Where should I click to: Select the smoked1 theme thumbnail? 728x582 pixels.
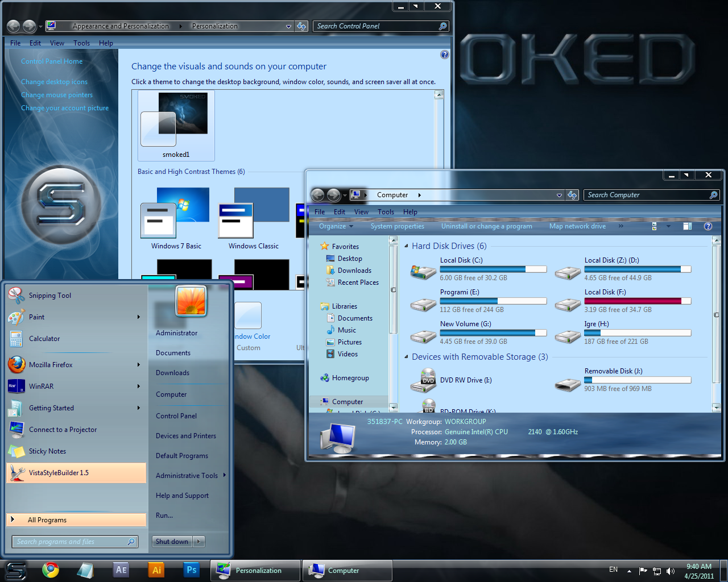pos(176,125)
